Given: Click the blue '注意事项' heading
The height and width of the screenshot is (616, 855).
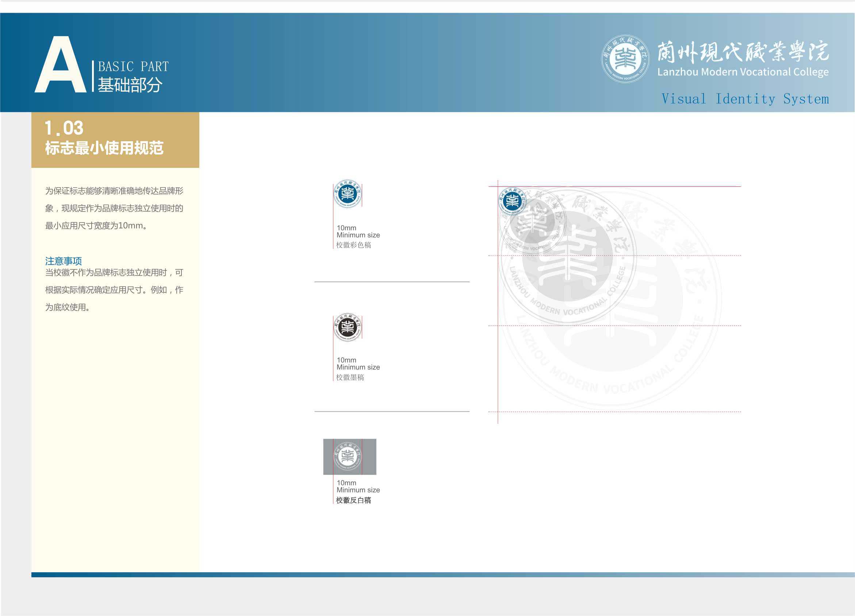Looking at the screenshot, I should coord(63,261).
